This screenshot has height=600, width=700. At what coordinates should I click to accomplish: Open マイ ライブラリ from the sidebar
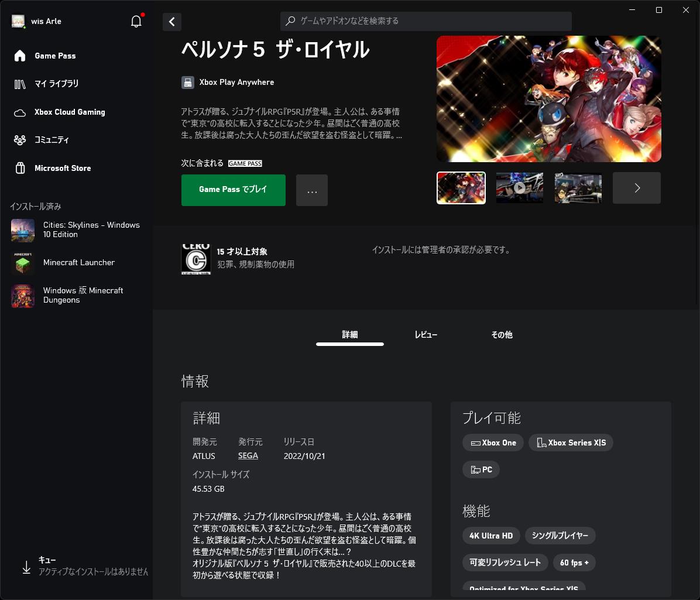point(57,84)
